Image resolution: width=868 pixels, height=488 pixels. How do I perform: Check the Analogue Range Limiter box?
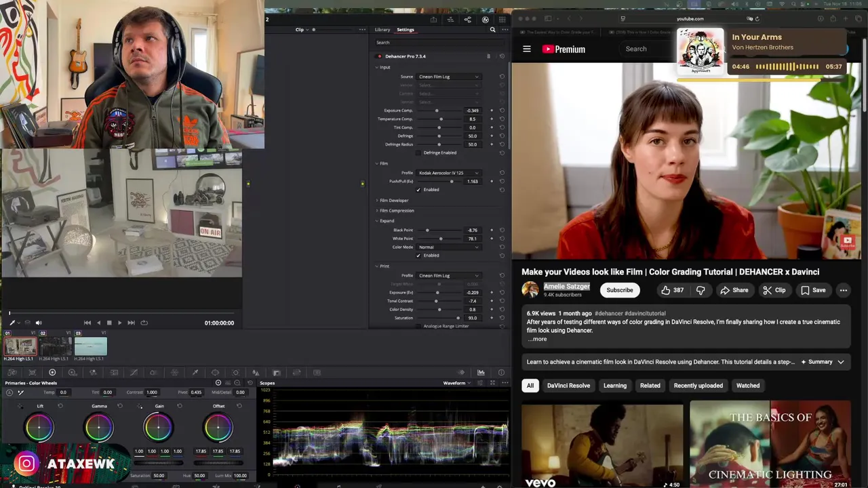[x=418, y=326]
